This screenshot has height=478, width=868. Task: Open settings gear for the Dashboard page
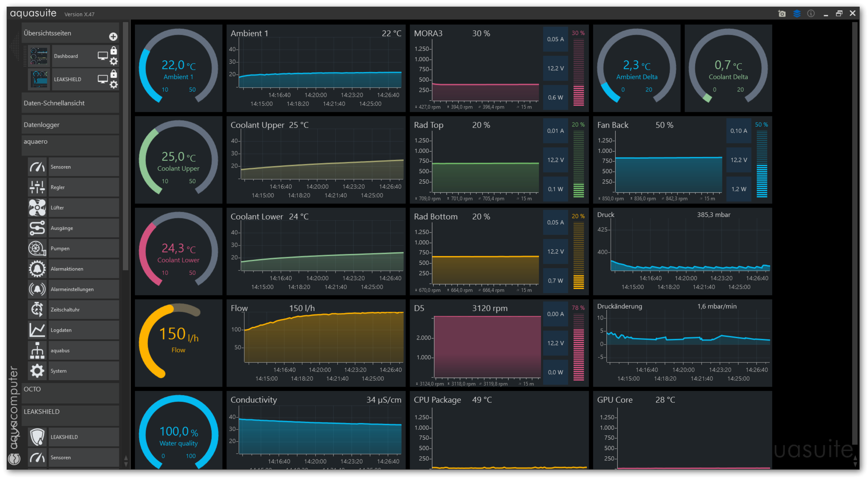click(114, 61)
